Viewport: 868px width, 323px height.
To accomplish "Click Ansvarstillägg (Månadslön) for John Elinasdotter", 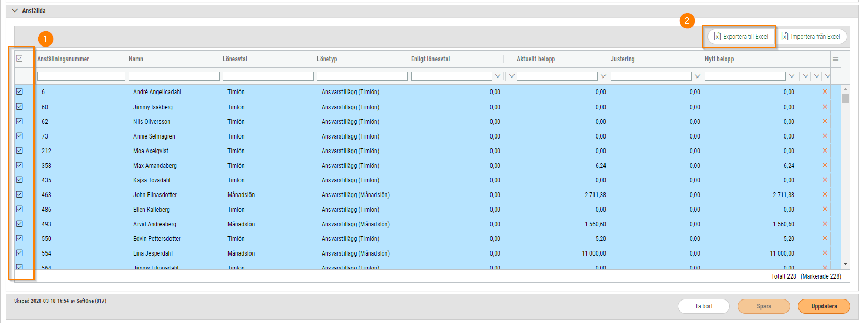I will click(356, 195).
